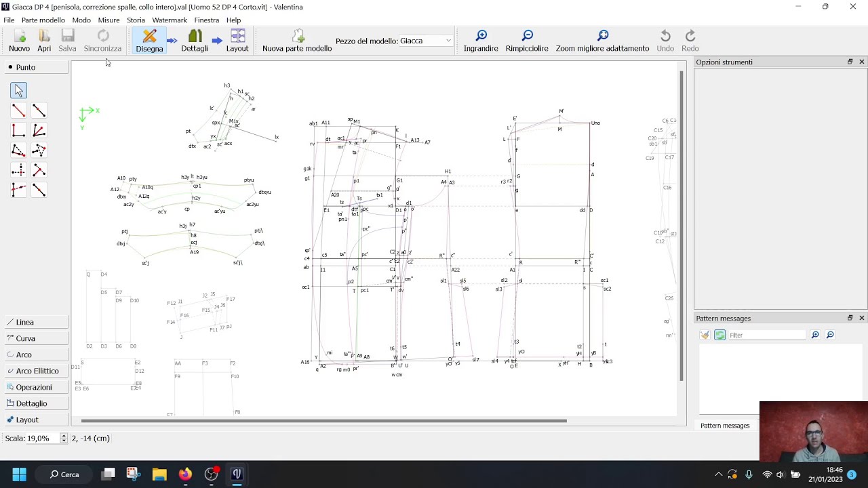Click the Salva save icon
This screenshot has height=488, width=868.
(x=67, y=41)
